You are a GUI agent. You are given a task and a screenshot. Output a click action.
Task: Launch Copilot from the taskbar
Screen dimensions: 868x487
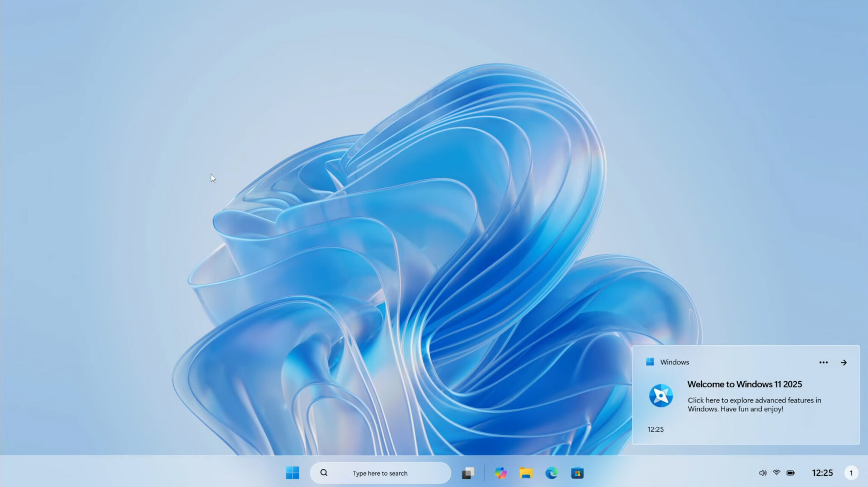[501, 473]
